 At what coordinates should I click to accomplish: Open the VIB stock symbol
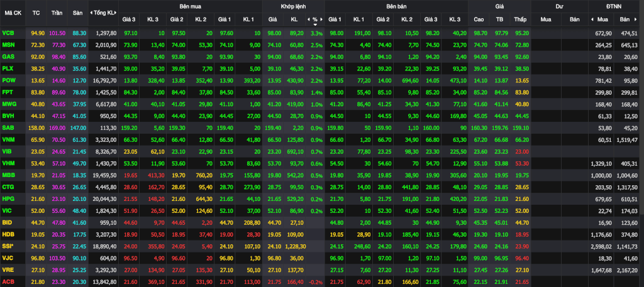click(8, 151)
